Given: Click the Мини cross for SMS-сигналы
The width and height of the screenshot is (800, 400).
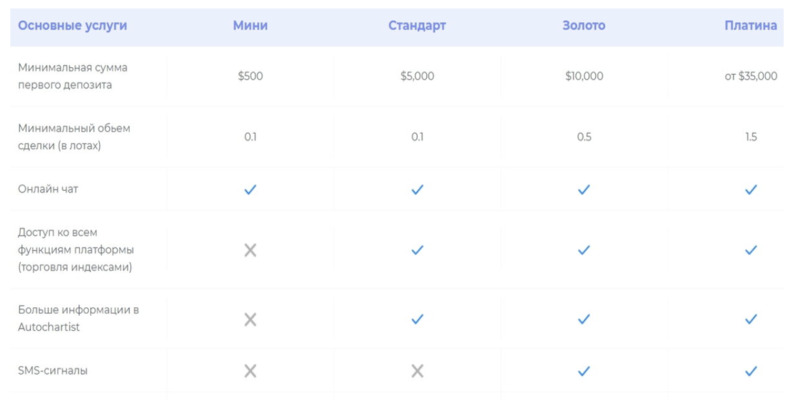Looking at the screenshot, I should click(250, 371).
